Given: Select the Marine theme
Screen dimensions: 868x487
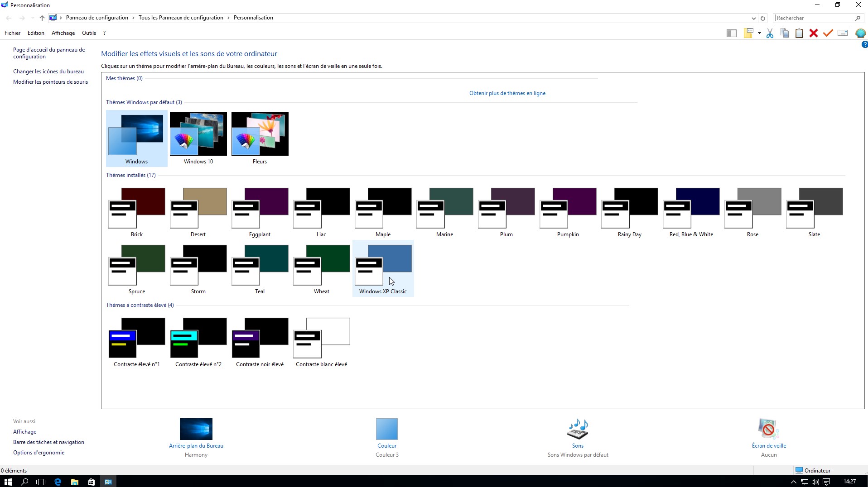Looking at the screenshot, I should point(444,212).
